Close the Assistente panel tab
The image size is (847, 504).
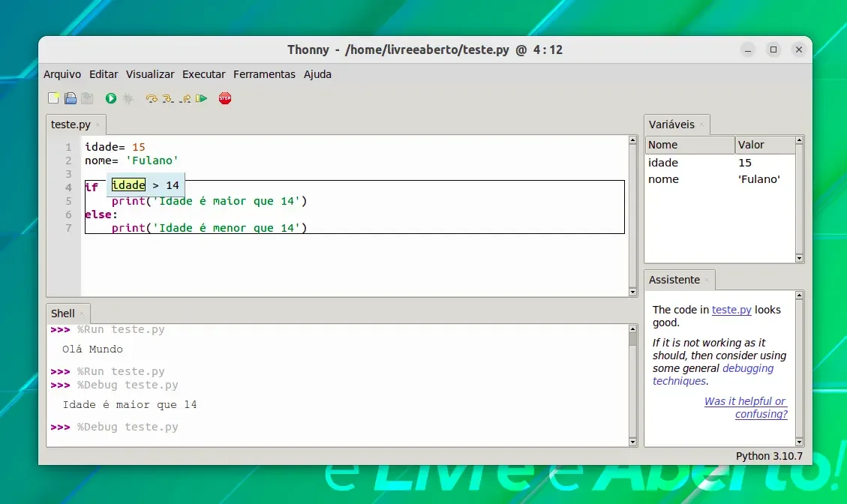[707, 280]
